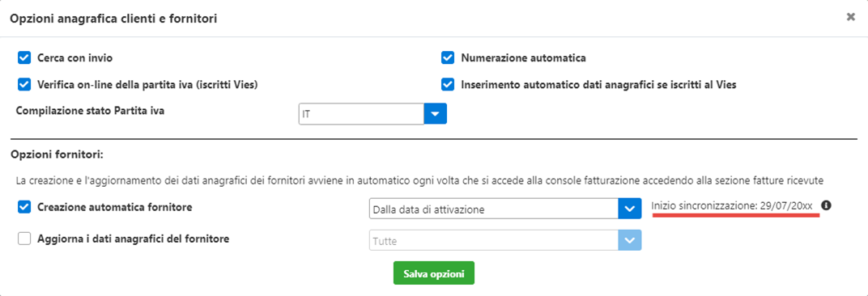Click the Numerazione automatica label text
The width and height of the screenshot is (868, 296).
coord(523,57)
